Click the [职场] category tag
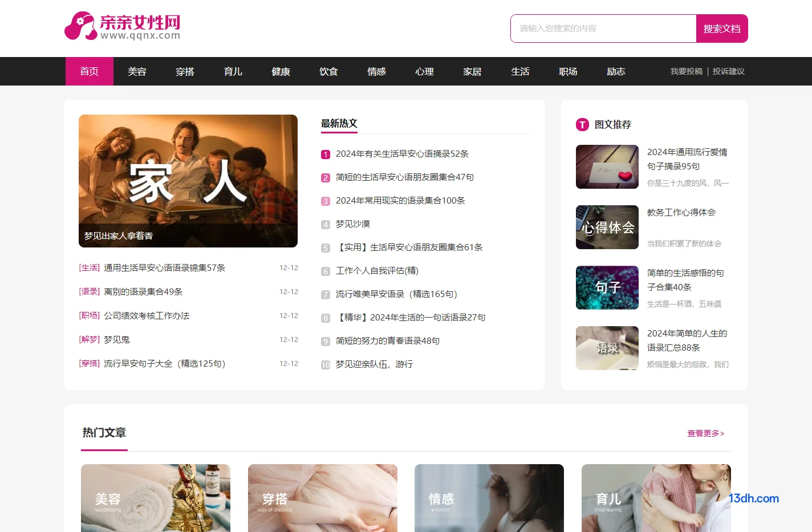The height and width of the screenshot is (532, 812). [90, 316]
